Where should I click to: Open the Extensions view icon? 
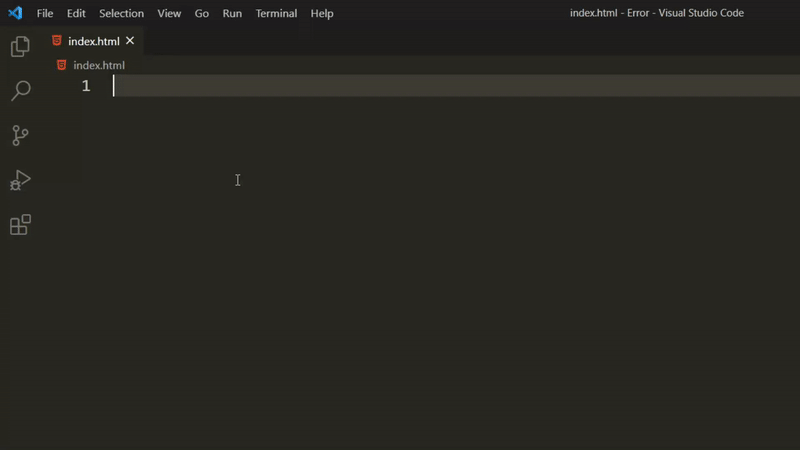point(20,225)
